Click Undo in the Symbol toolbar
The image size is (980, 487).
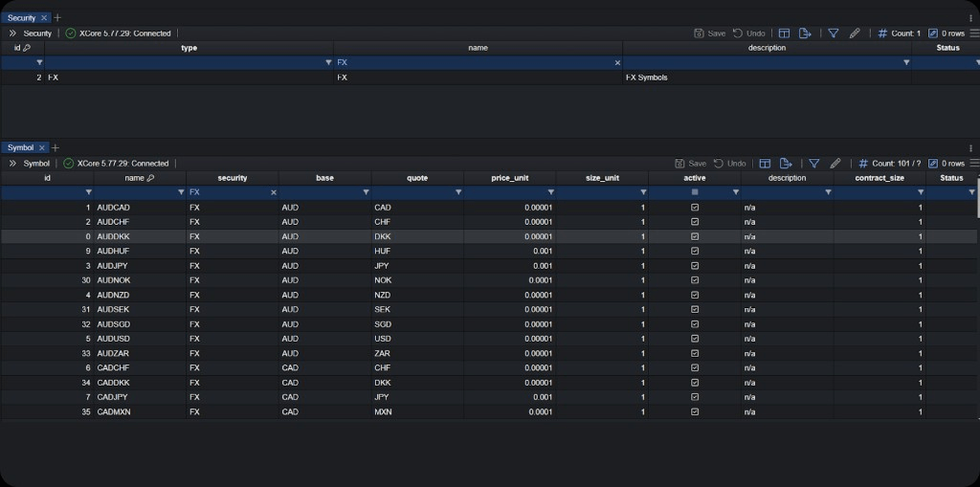(729, 164)
